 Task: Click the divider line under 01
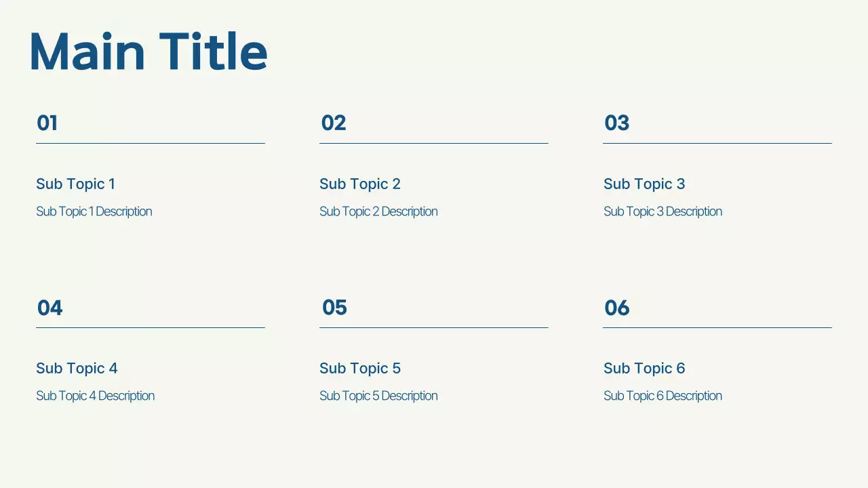pyautogui.click(x=150, y=143)
